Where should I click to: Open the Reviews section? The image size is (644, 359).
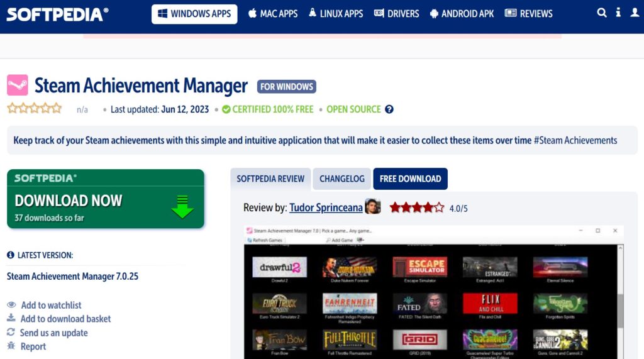[x=528, y=14]
